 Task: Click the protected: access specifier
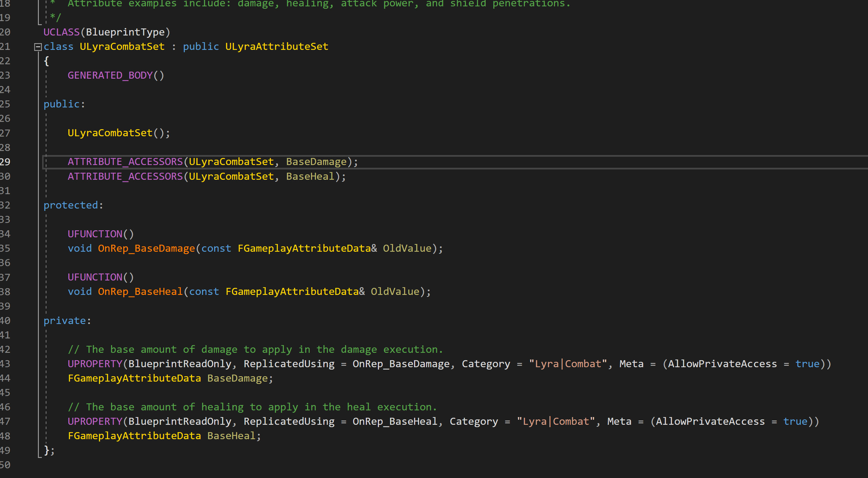[73, 205]
